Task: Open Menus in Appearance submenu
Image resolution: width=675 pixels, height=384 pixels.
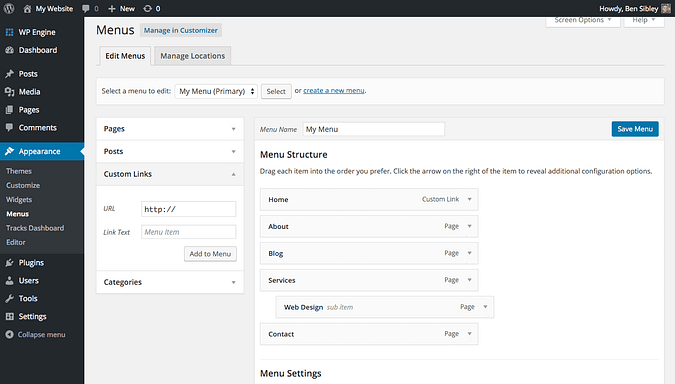Action: [18, 214]
